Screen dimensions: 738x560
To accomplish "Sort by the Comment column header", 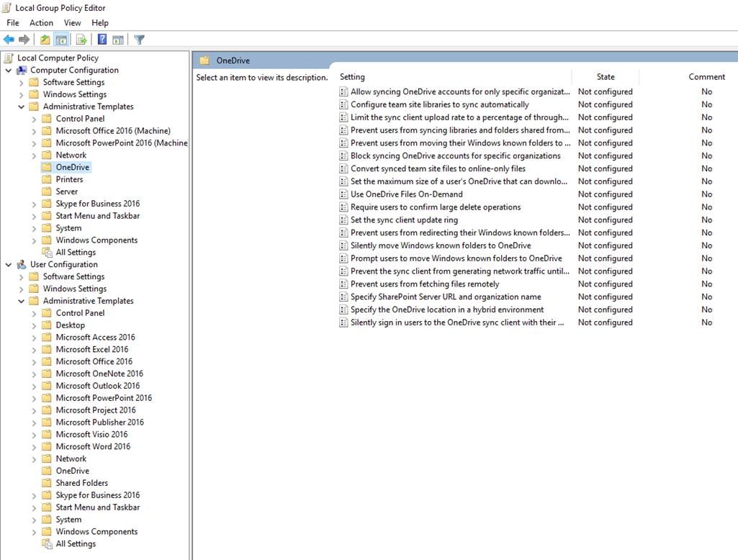I will [x=706, y=77].
